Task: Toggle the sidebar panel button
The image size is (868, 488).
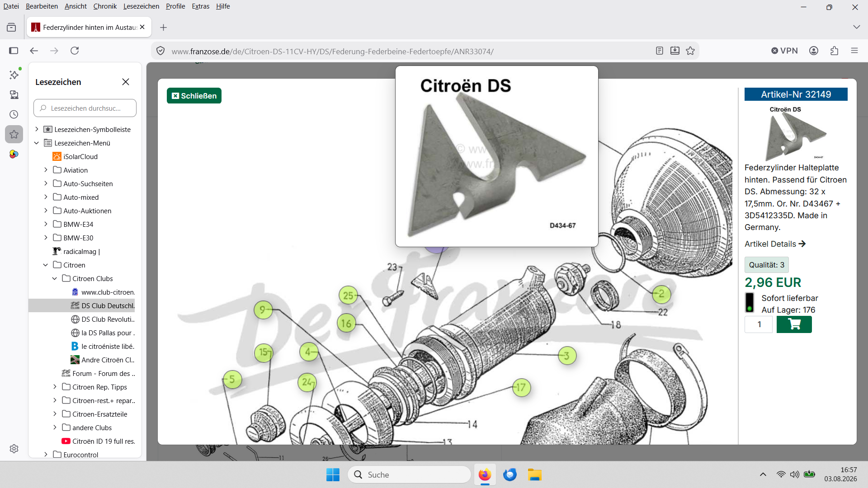Action: [x=14, y=51]
